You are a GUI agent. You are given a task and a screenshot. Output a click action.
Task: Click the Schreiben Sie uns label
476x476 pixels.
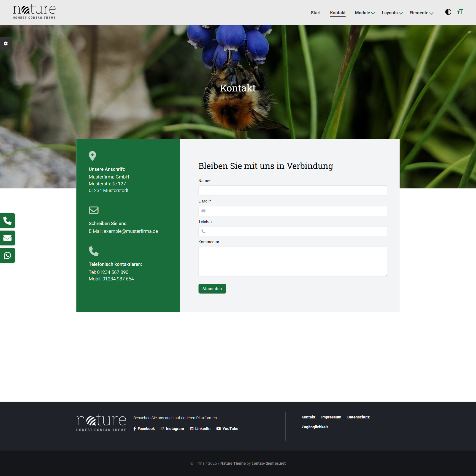108,223
